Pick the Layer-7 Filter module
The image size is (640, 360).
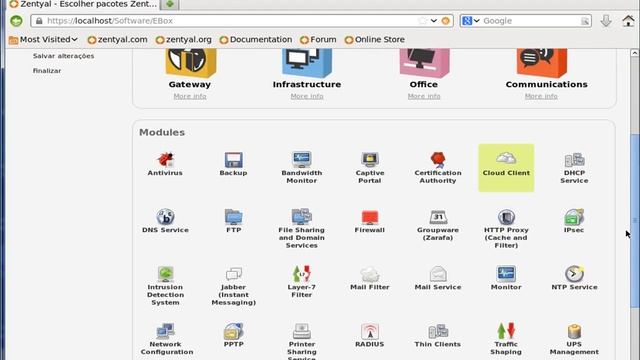pos(302,282)
